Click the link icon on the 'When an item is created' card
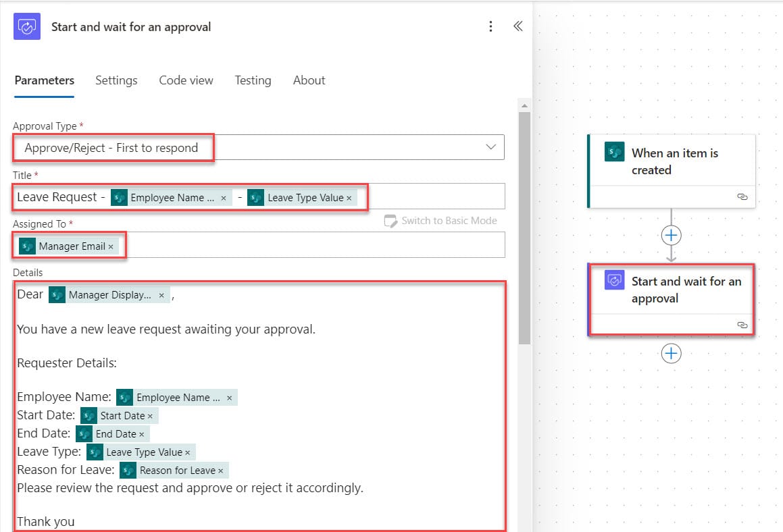 coord(742,196)
